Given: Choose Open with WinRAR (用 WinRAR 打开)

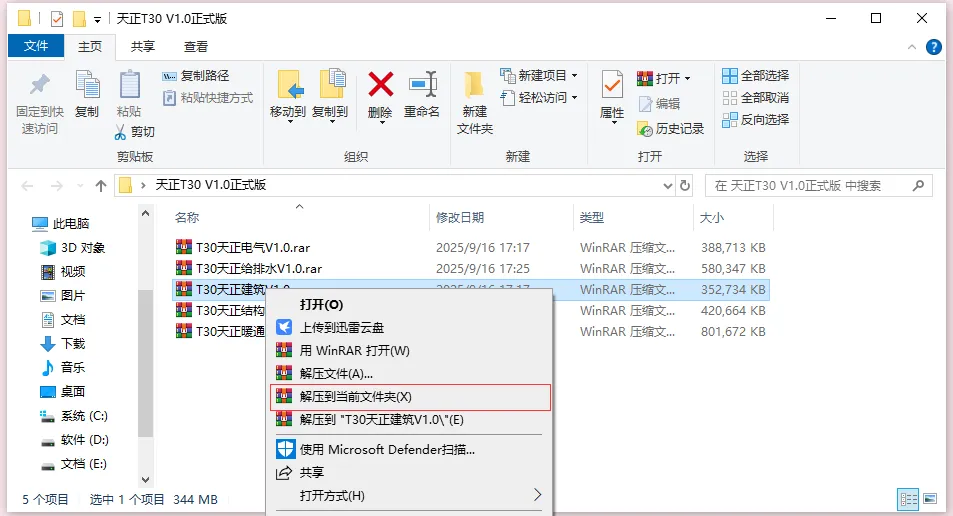Looking at the screenshot, I should (x=410, y=351).
